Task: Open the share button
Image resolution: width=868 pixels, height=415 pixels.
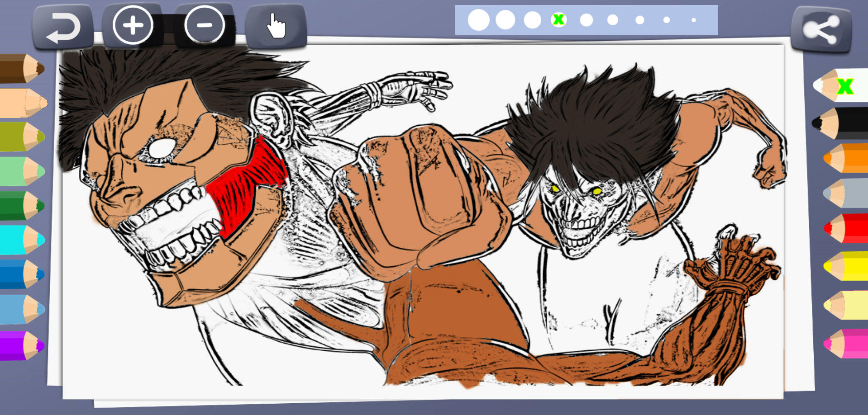Action: [821, 30]
